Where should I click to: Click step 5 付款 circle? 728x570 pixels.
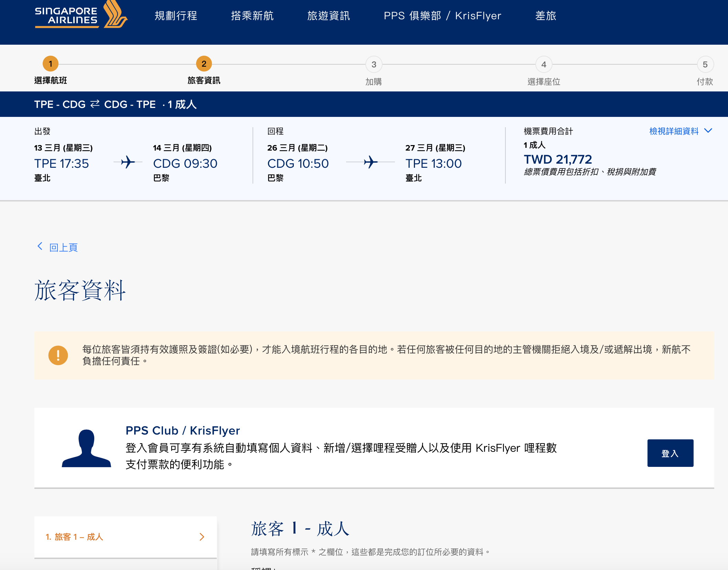[x=706, y=64]
